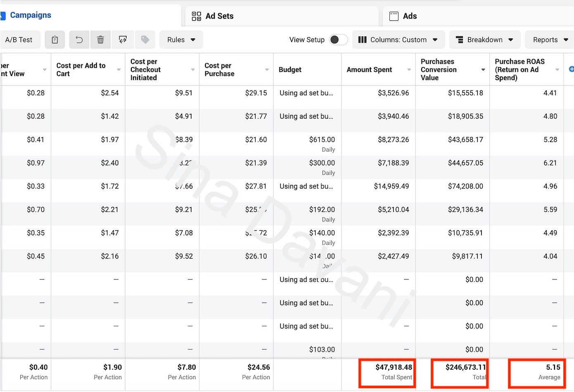Image resolution: width=574 pixels, height=392 pixels.
Task: Click the A/B Test button
Action: 19,40
